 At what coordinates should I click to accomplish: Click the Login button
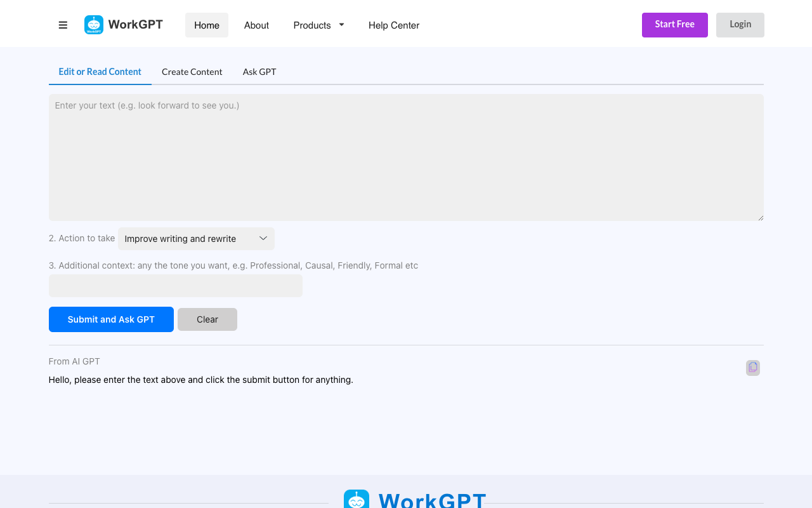[740, 25]
